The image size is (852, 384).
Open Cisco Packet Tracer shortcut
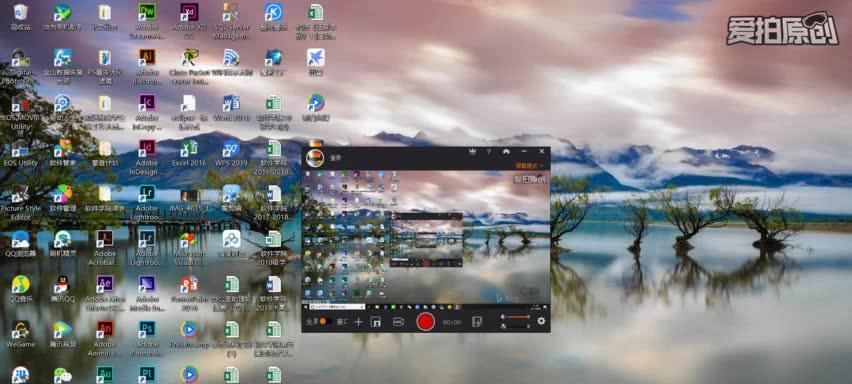tap(189, 66)
